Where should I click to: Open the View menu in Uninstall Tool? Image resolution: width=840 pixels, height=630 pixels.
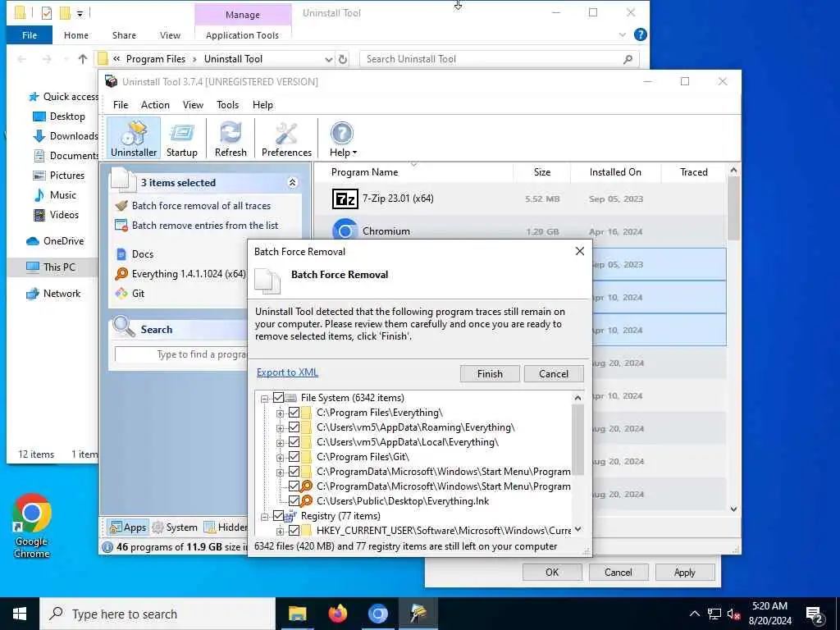coord(193,105)
